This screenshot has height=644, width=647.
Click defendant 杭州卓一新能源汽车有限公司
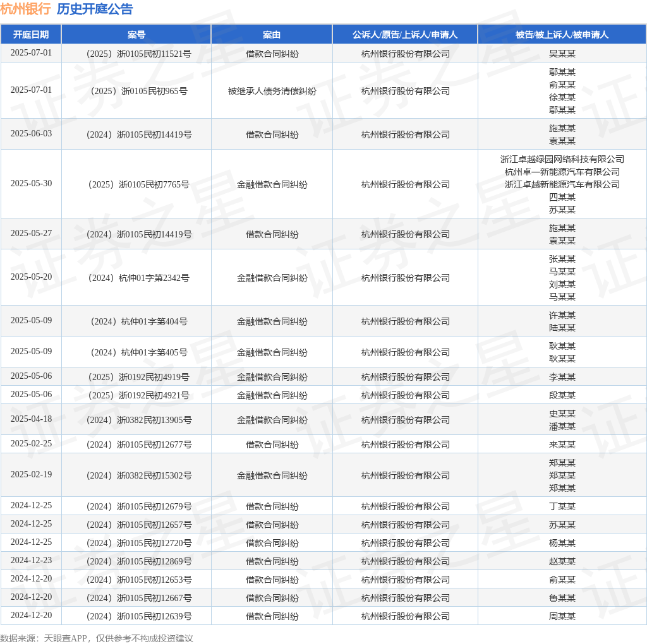(562, 172)
